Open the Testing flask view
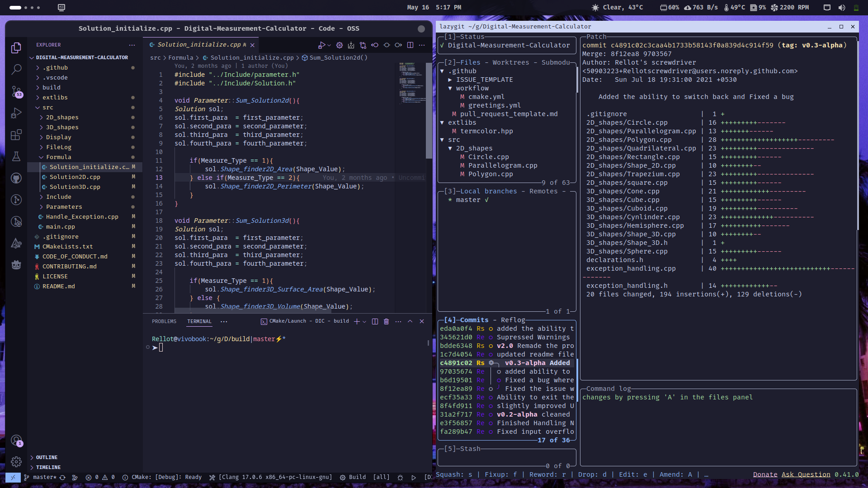Screen dimensions: 868x488 pyautogui.click(x=16, y=156)
